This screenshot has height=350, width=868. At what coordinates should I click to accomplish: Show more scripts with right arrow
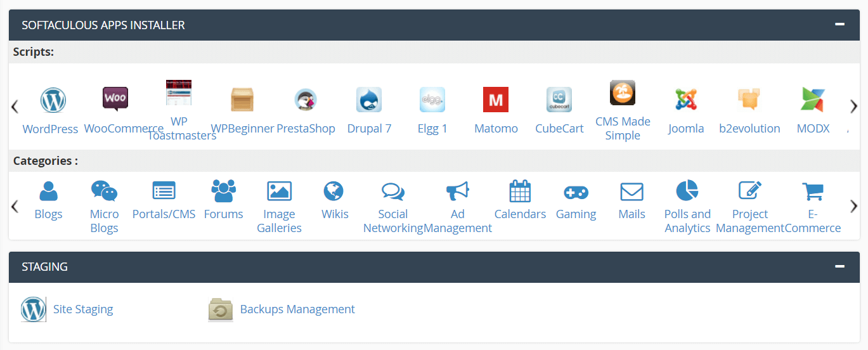[853, 107]
